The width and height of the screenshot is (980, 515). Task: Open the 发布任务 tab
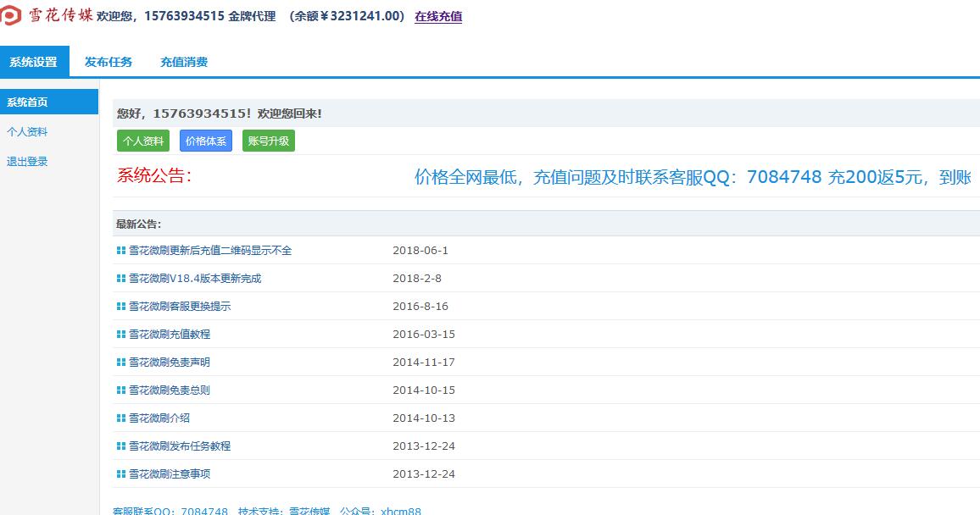click(109, 62)
